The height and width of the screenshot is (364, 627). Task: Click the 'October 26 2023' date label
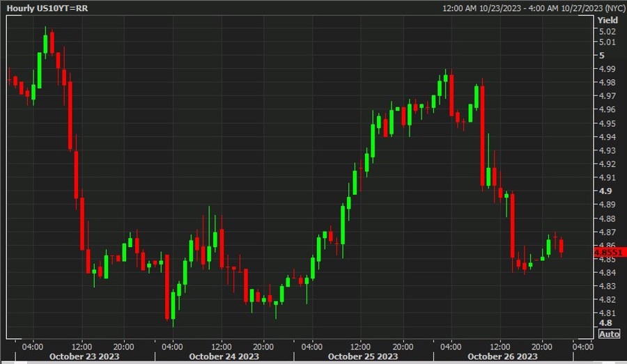click(x=502, y=356)
